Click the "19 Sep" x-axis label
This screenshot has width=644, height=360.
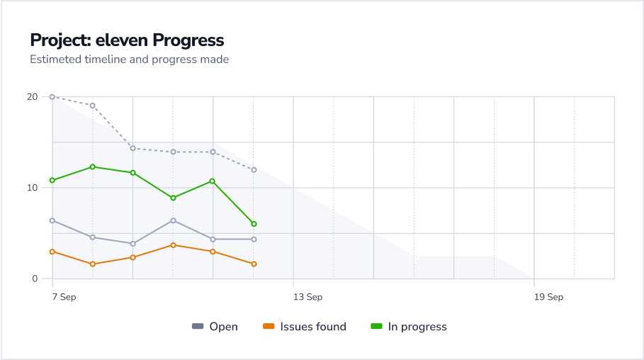(x=548, y=297)
